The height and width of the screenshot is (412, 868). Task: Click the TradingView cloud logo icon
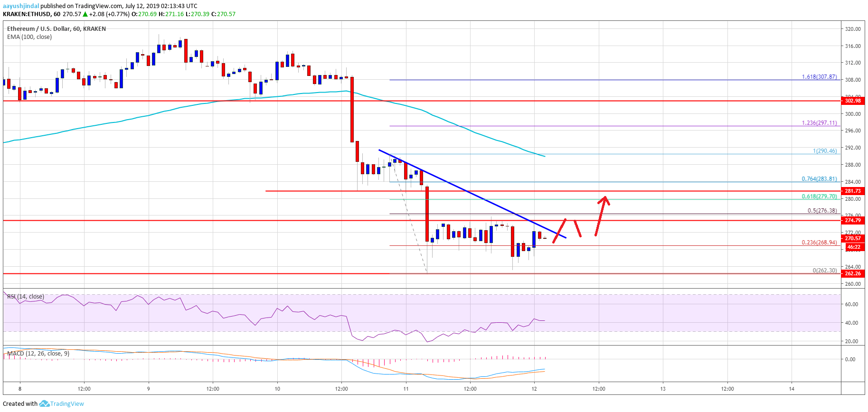pos(44,404)
